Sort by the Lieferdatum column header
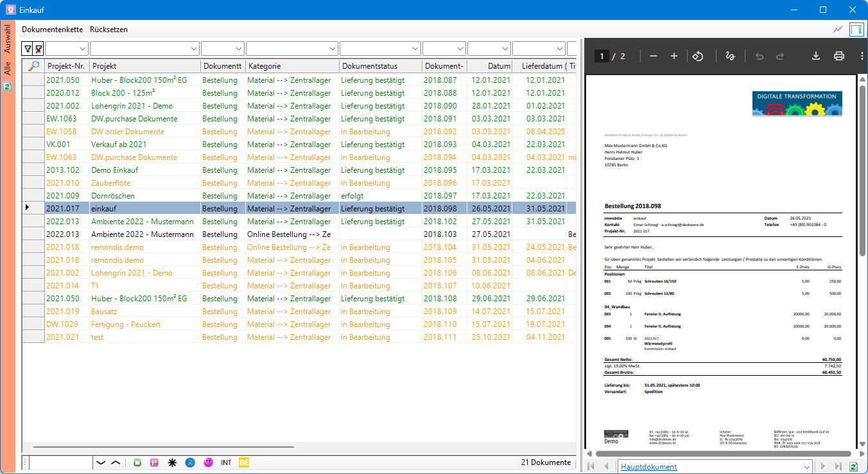This screenshot has width=868, height=474. [x=539, y=66]
